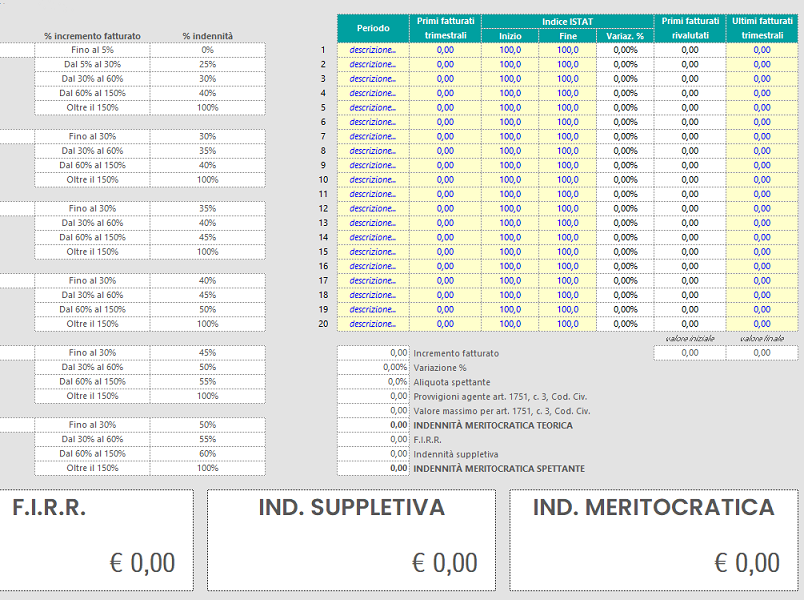This screenshot has height=600, width=804.
Task: Click the Primi fatturati trimestrali header
Action: [445, 28]
